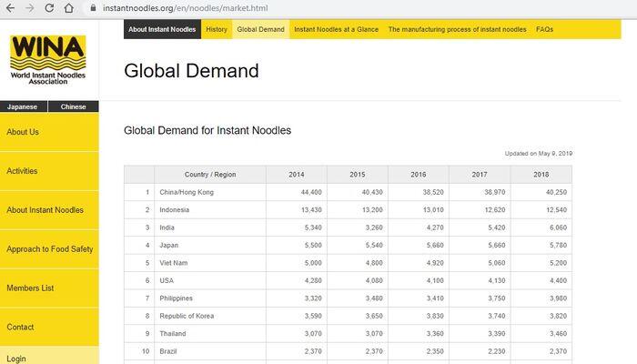Open Instant Noodles at a Glance tab

[337, 29]
